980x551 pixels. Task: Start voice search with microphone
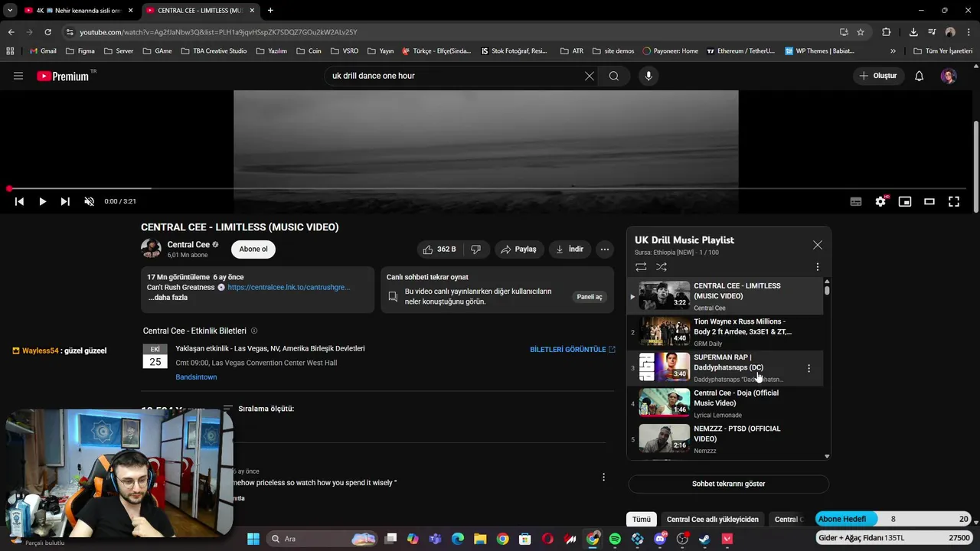648,76
